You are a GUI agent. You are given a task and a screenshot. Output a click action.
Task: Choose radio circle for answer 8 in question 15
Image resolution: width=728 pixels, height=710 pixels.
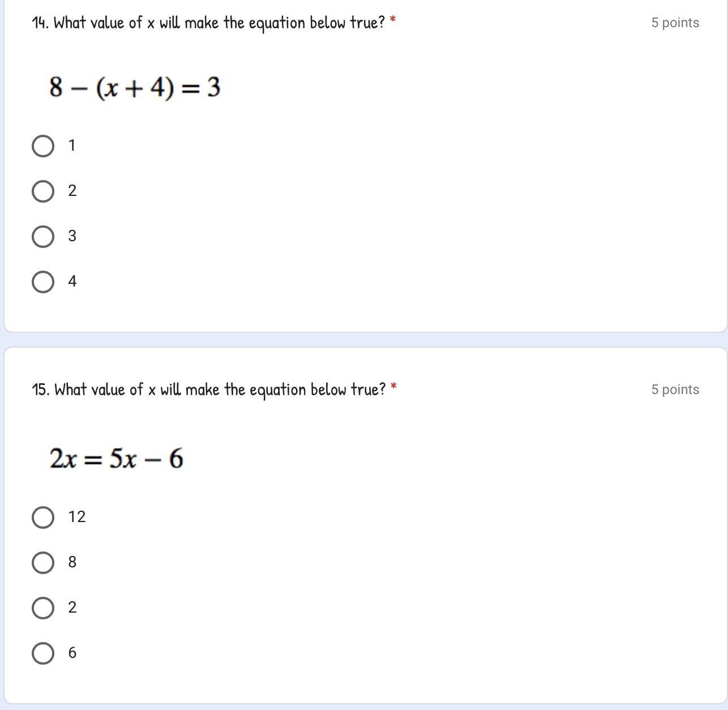pyautogui.click(x=43, y=563)
